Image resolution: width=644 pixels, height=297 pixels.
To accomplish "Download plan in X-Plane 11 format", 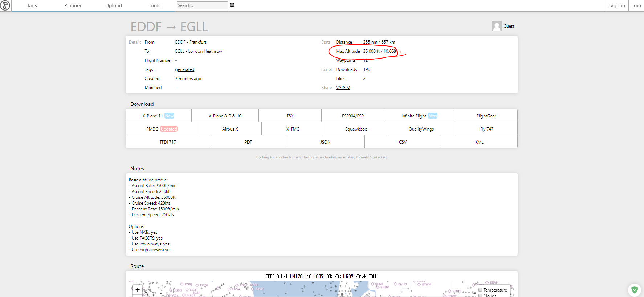I will [158, 116].
